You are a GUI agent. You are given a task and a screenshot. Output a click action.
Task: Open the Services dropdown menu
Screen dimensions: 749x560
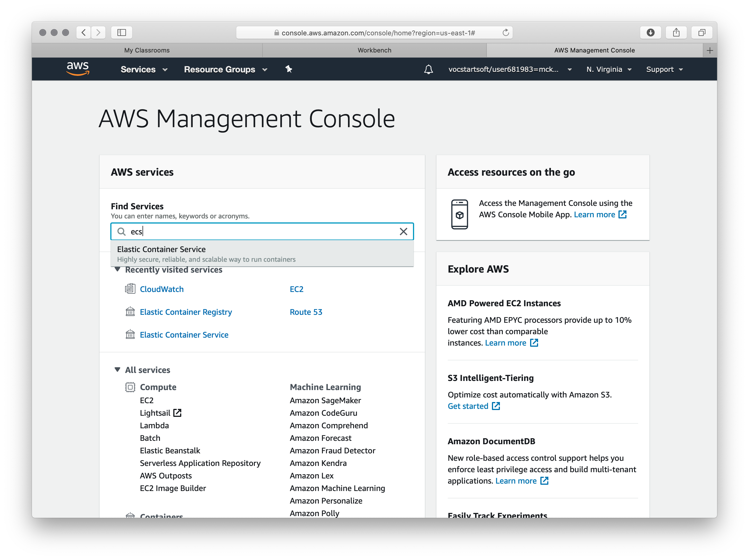point(144,70)
